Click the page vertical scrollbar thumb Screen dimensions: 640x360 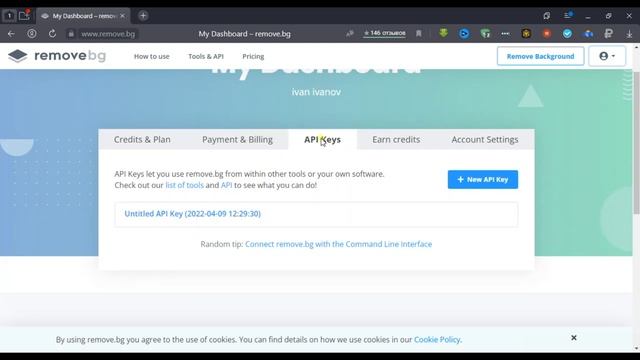(x=636, y=142)
